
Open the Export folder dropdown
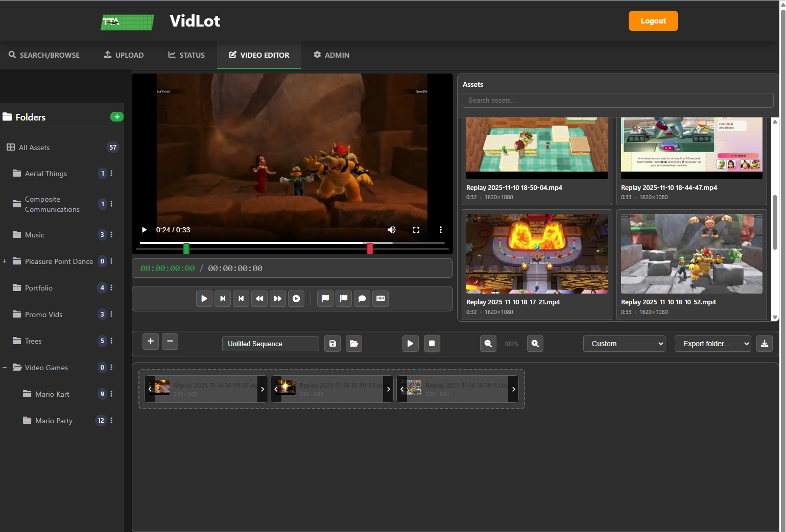coord(712,344)
